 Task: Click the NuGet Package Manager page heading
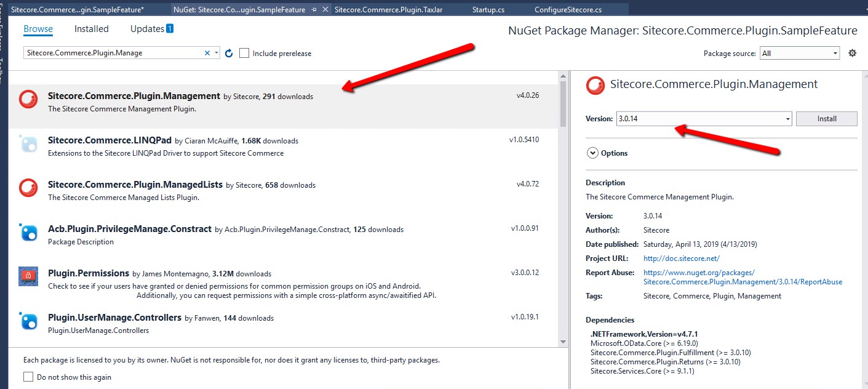pyautogui.click(x=683, y=31)
